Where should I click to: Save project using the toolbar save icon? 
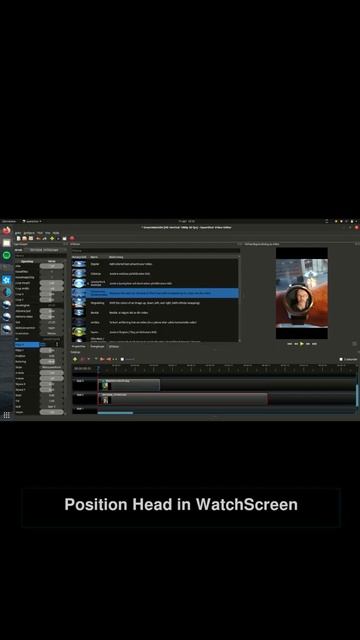31,238
